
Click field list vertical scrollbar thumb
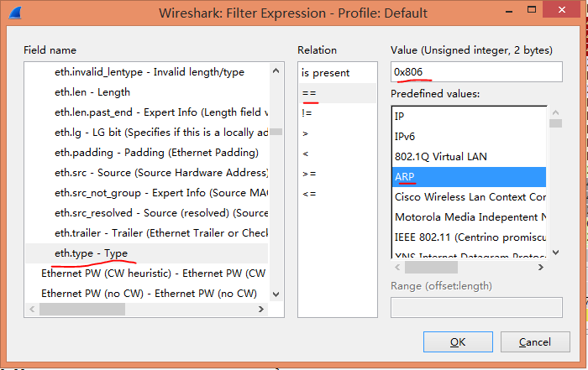pyautogui.click(x=276, y=132)
